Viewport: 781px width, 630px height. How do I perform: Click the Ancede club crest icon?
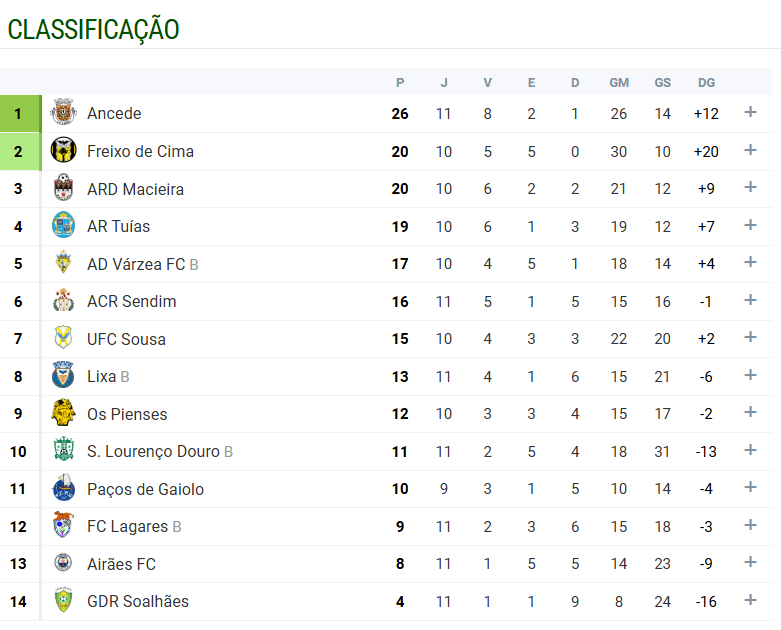coord(63,113)
